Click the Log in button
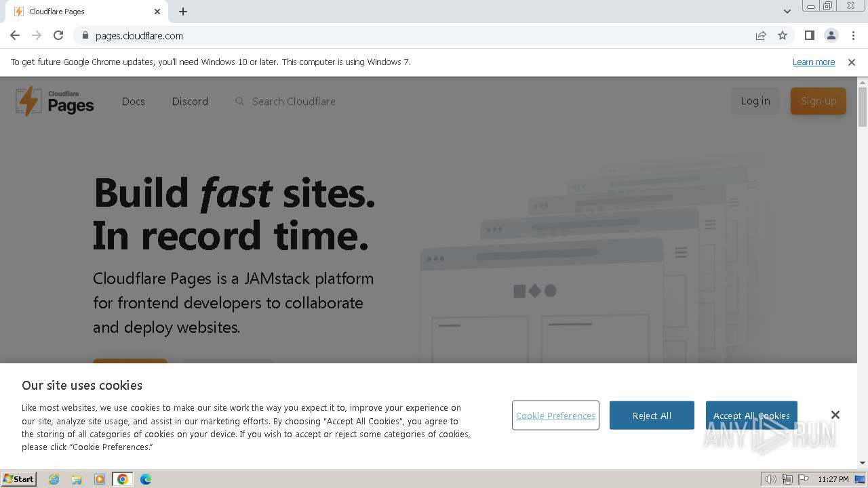Viewport: 868px width, 488px height. click(x=755, y=101)
